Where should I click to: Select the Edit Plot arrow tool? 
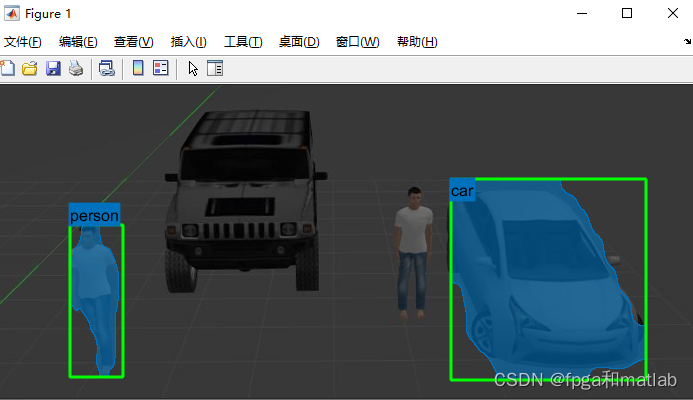(193, 69)
